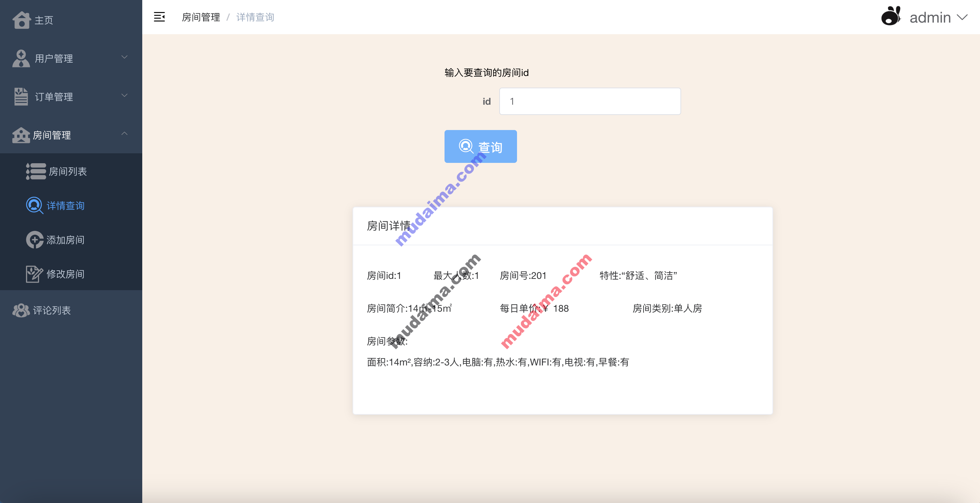Image resolution: width=980 pixels, height=503 pixels.
Task: Focus the room id input field
Action: pyautogui.click(x=590, y=101)
